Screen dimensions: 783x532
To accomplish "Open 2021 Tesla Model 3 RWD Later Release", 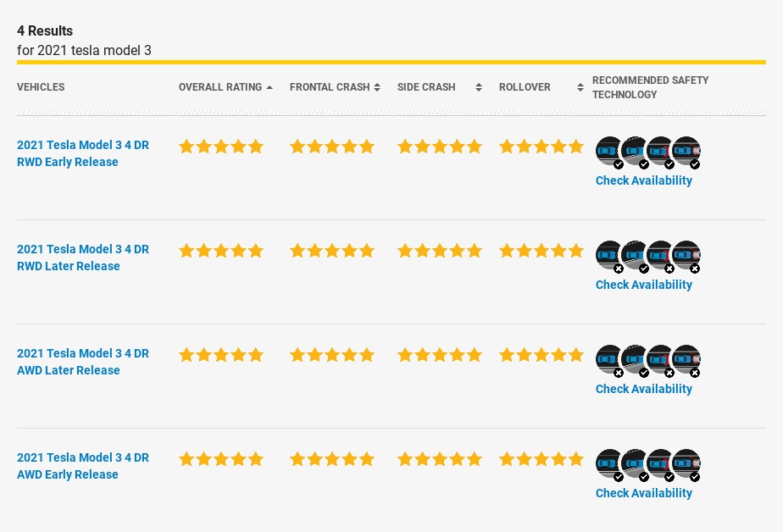I will coord(83,258).
